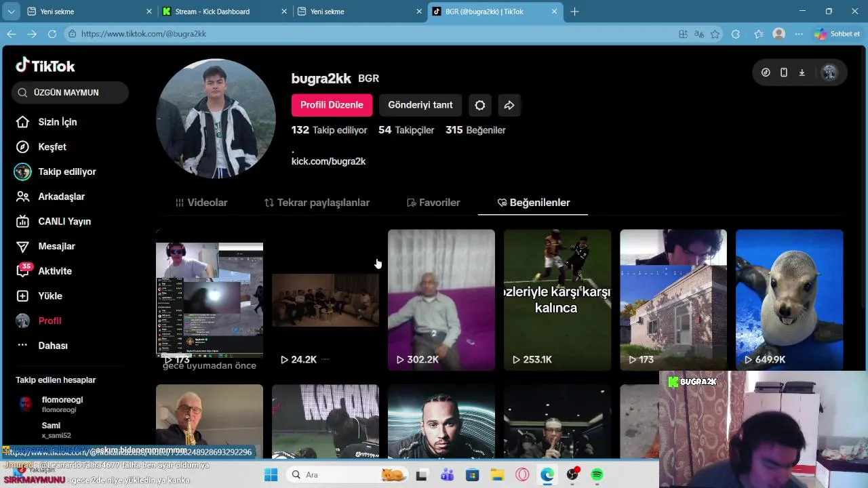The width and height of the screenshot is (868, 488).
Task: Open seal video with 649.9K views
Action: coord(789,300)
